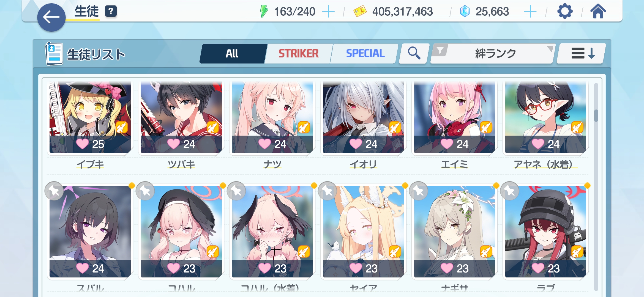Click the student list vertical scrollbar handle

tap(596, 116)
